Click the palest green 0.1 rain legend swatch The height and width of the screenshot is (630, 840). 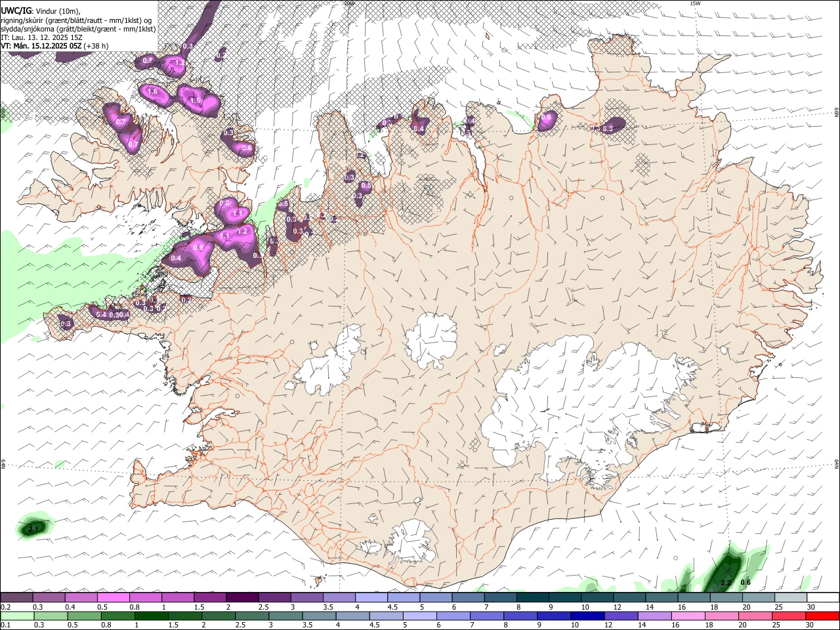[x=17, y=616]
